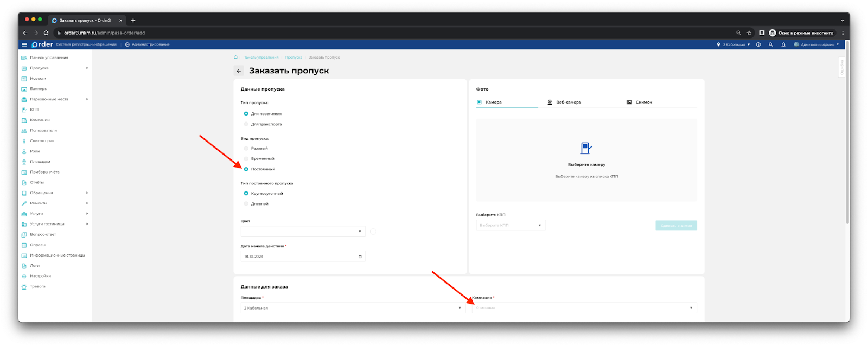The image size is (868, 346).
Task: Click the home icon in breadcrumbs
Action: [235, 57]
